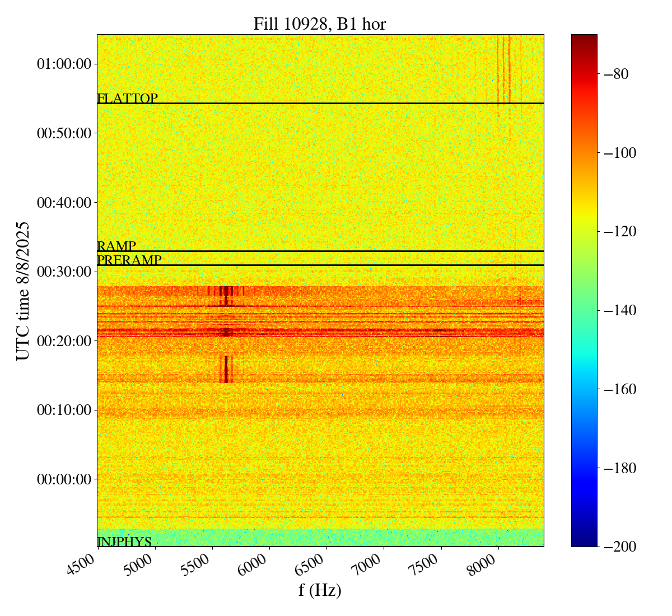
Task: Click the plot title 'Fill 10928, B1 hor'
Action: click(x=320, y=24)
